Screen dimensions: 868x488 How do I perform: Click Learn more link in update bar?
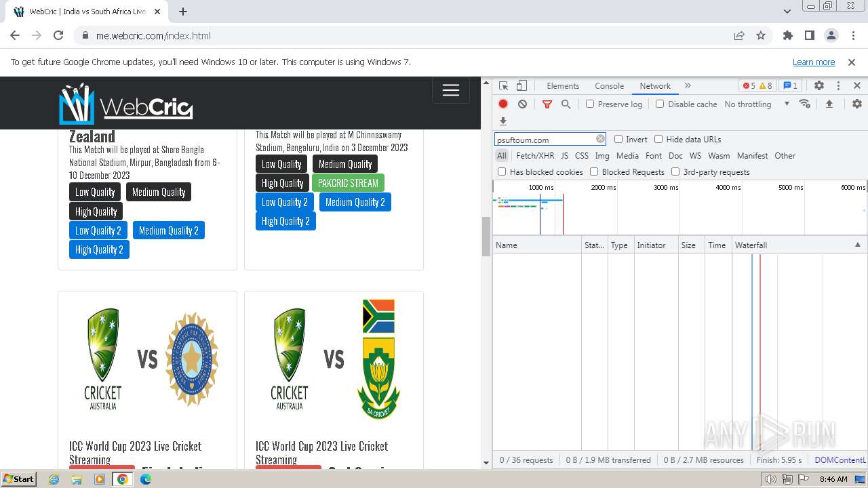[814, 62]
